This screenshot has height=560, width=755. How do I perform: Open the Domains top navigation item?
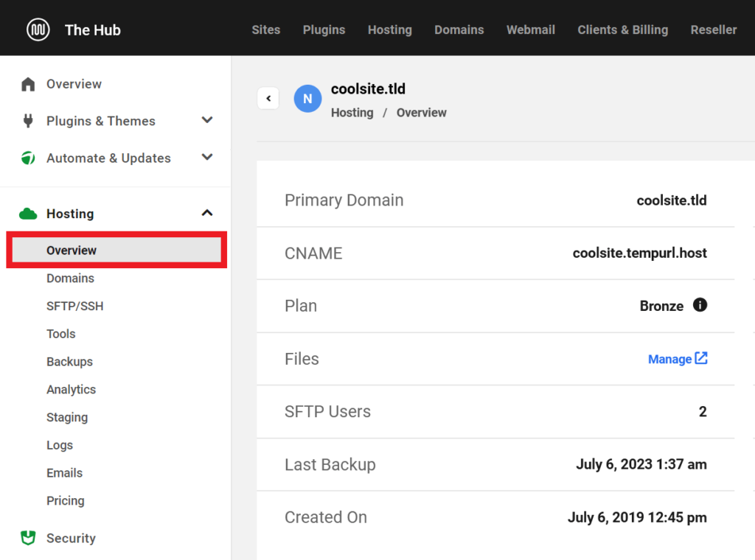click(459, 29)
